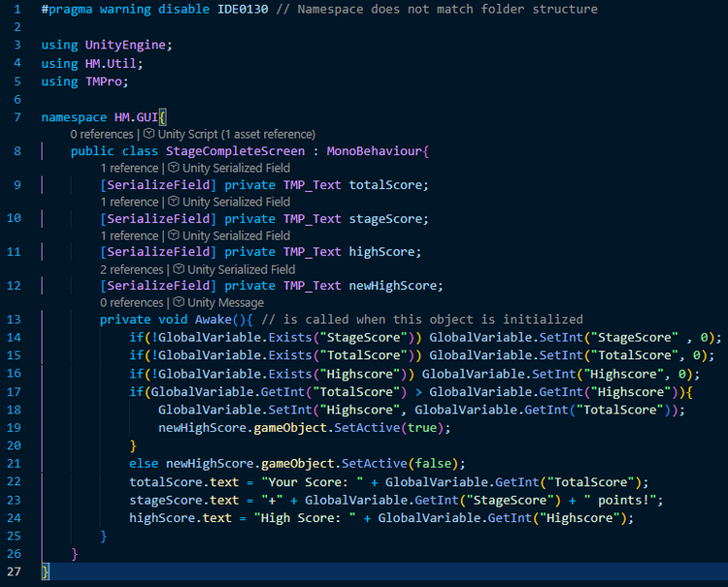
Task: Click the '0 references' CodeLens above StageCompleteScreen class
Action: (102, 135)
